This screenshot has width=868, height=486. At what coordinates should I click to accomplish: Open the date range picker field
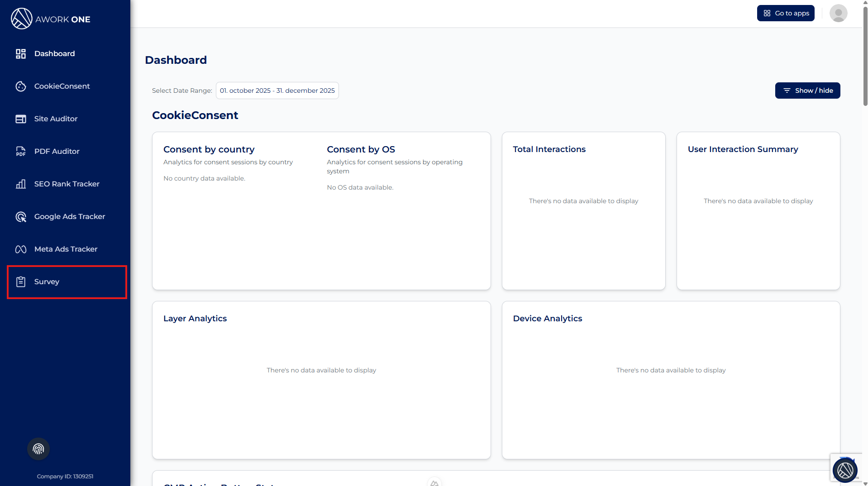point(277,91)
